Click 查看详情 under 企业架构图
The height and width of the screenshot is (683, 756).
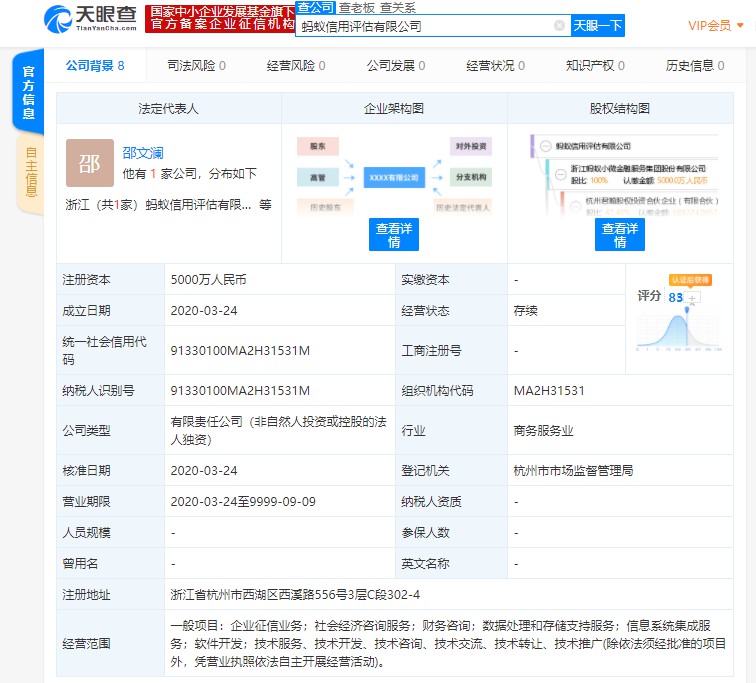coord(394,235)
